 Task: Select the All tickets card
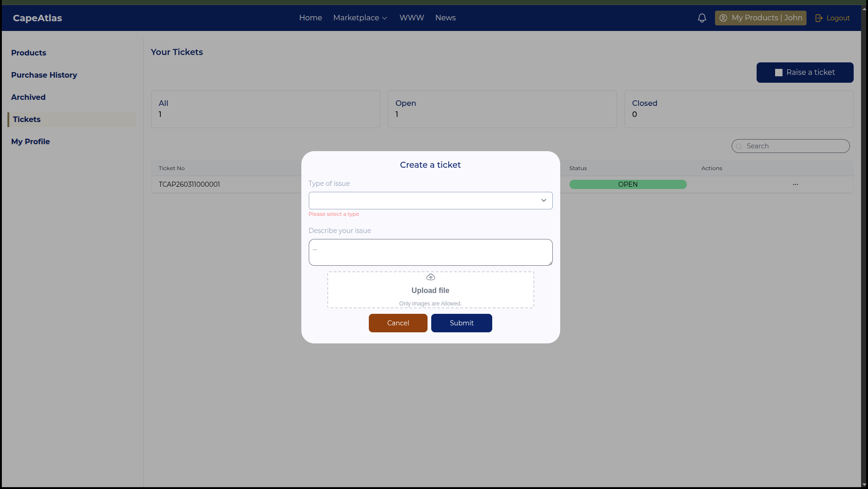265,109
